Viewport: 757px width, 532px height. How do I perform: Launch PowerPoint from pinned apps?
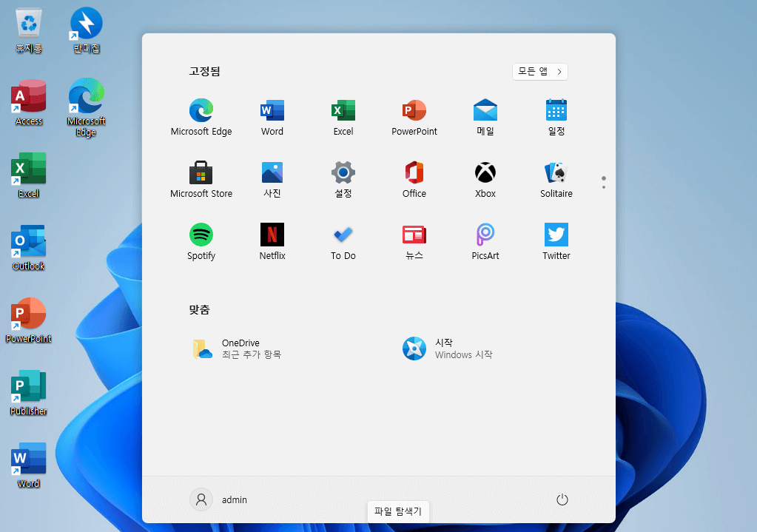(x=414, y=118)
